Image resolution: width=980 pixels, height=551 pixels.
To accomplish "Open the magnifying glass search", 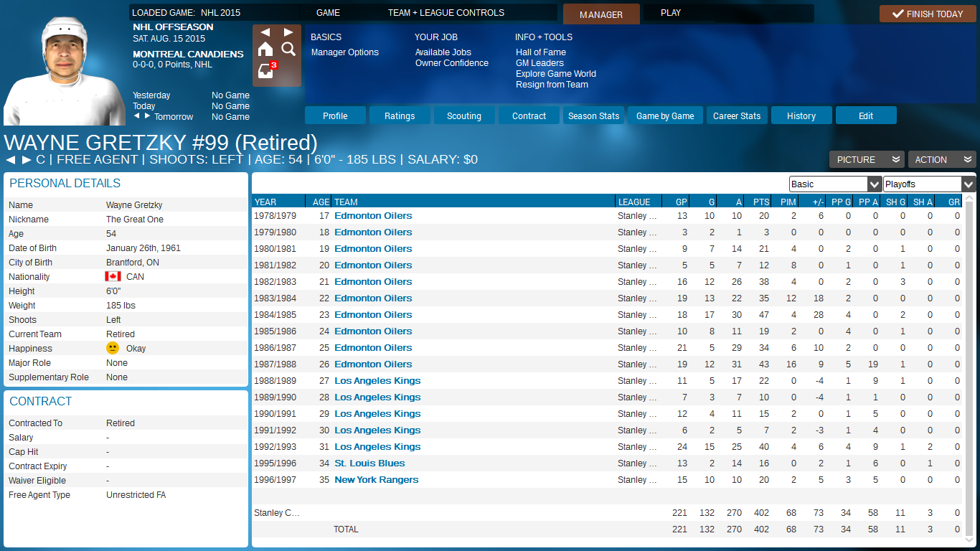I will [288, 49].
